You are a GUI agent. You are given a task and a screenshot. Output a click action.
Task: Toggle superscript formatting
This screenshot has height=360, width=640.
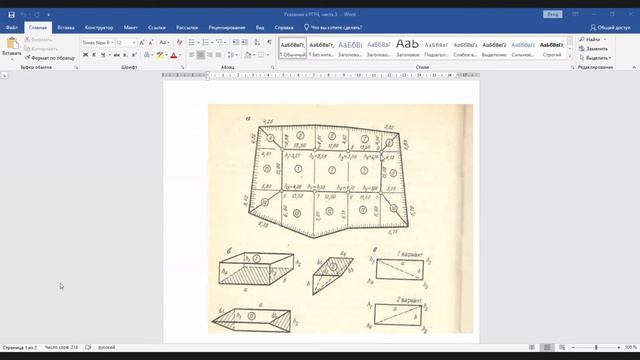pos(134,55)
